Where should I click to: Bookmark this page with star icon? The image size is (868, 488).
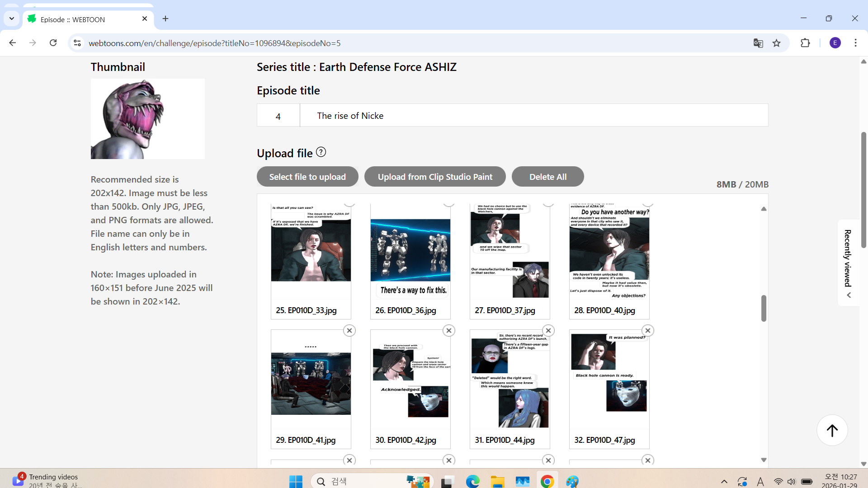click(x=777, y=43)
